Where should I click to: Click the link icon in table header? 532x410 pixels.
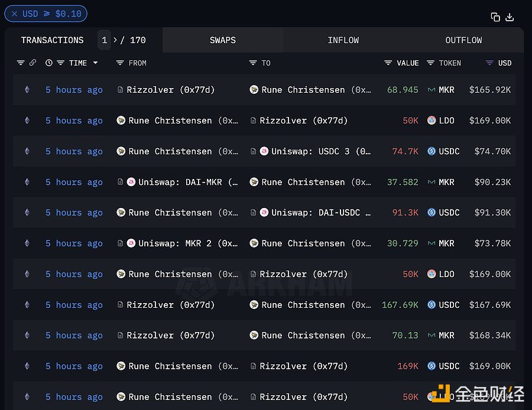pos(33,63)
